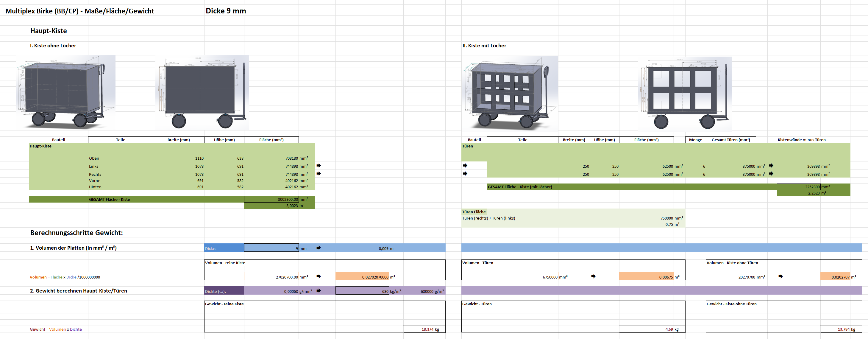868x339 pixels.
Task: Select the 'Haupt-Kiste' section heading cell
Action: (49, 31)
